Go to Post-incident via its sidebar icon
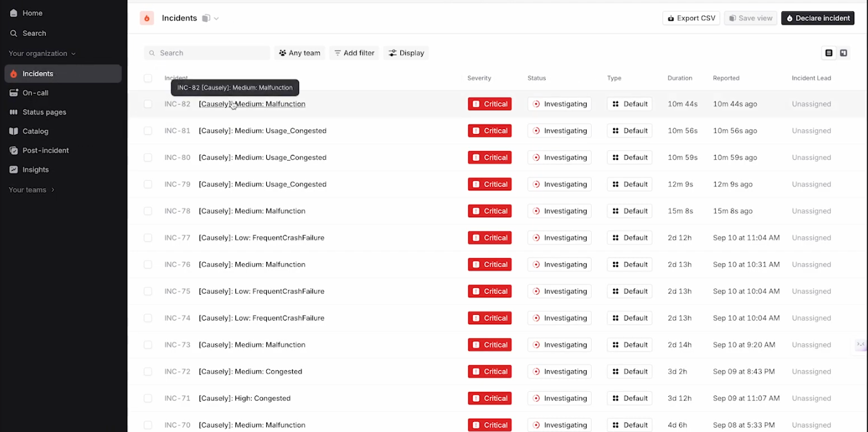The width and height of the screenshot is (868, 432). [x=13, y=150]
